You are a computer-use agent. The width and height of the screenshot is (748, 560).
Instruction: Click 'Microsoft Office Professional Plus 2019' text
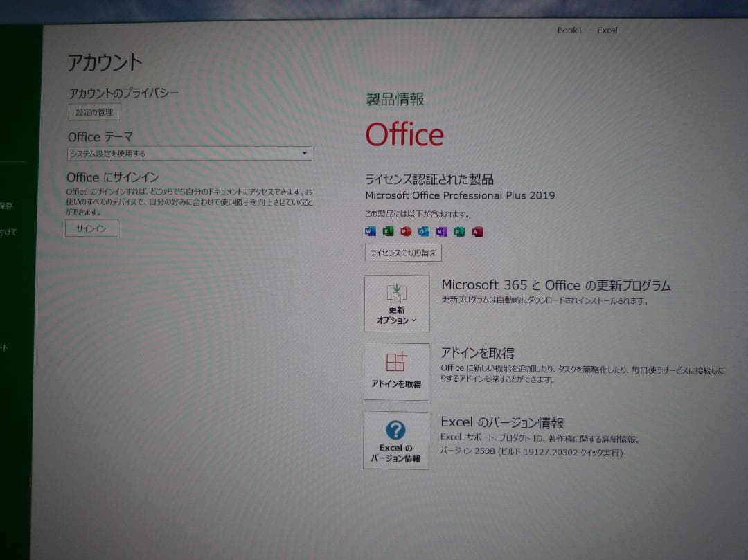pyautogui.click(x=460, y=195)
